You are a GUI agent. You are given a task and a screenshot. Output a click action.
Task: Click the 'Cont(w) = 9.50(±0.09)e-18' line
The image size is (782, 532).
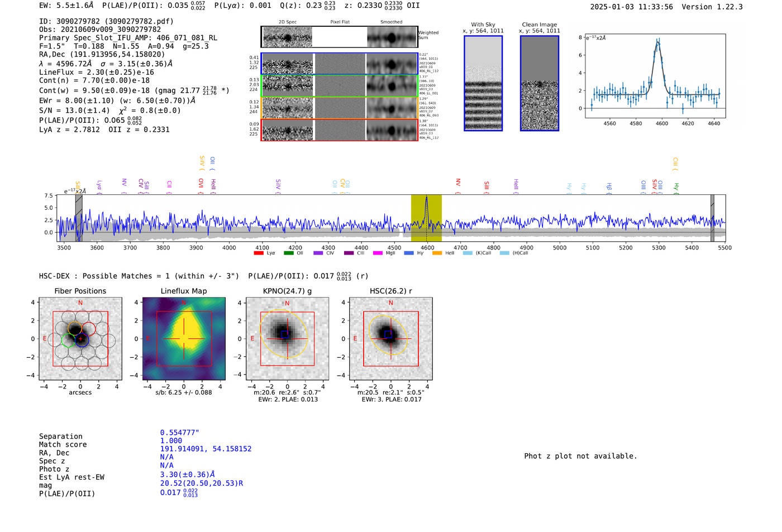pos(134,90)
